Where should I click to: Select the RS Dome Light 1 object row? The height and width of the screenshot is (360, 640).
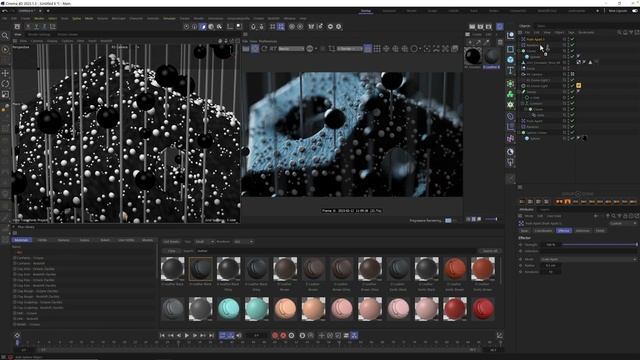[x=538, y=80]
